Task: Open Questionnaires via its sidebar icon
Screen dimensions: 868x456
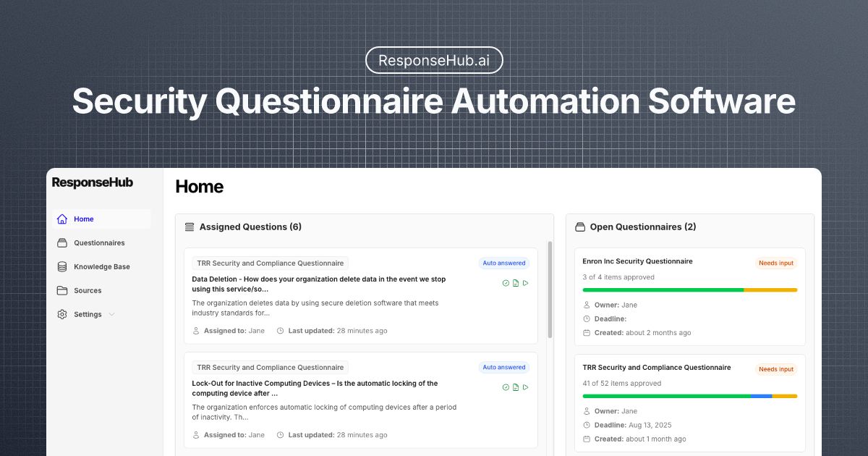Action: tap(62, 243)
